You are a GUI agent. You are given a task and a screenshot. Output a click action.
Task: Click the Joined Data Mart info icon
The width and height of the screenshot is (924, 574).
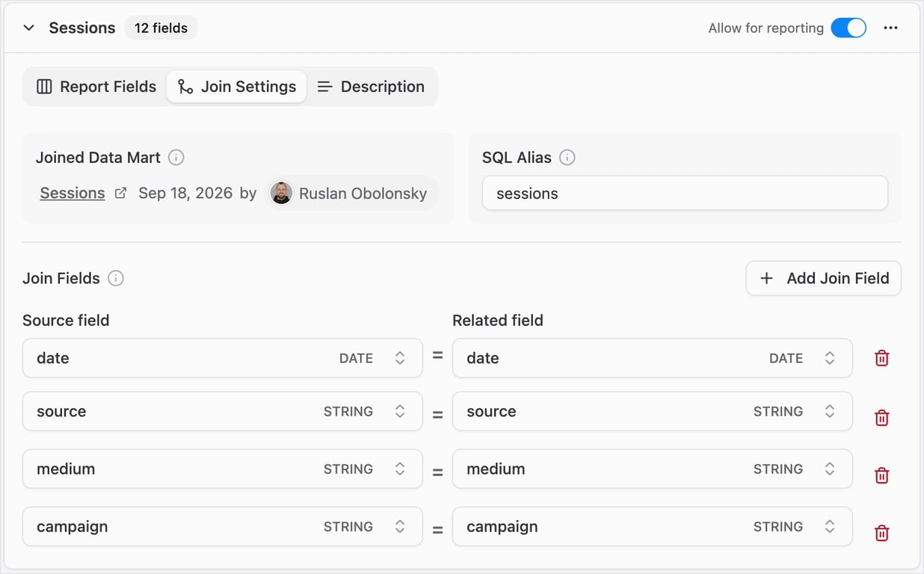176,158
